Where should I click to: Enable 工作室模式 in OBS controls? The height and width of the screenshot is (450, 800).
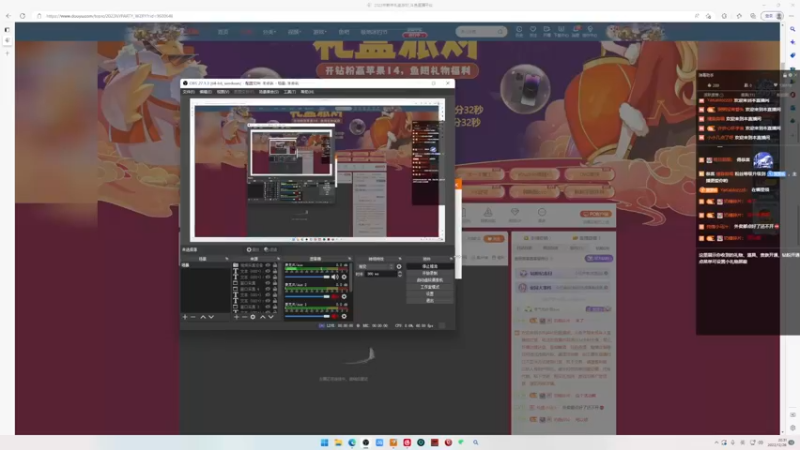(x=430, y=287)
